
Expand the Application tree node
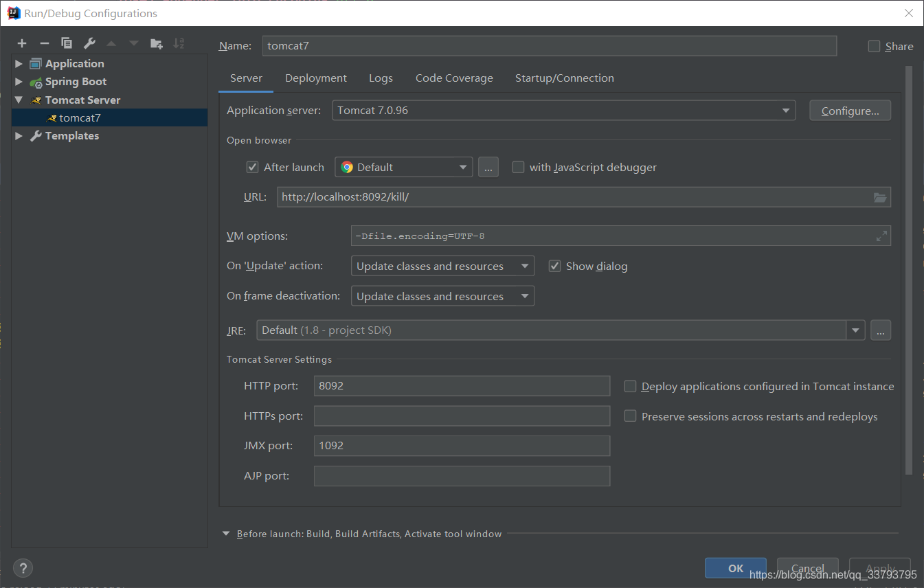tap(19, 64)
